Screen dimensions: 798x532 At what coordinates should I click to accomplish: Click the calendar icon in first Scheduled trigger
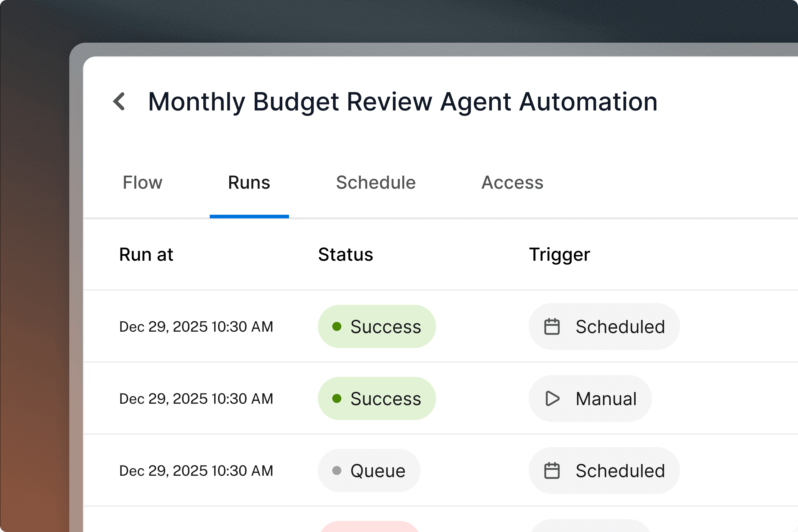[x=552, y=326]
